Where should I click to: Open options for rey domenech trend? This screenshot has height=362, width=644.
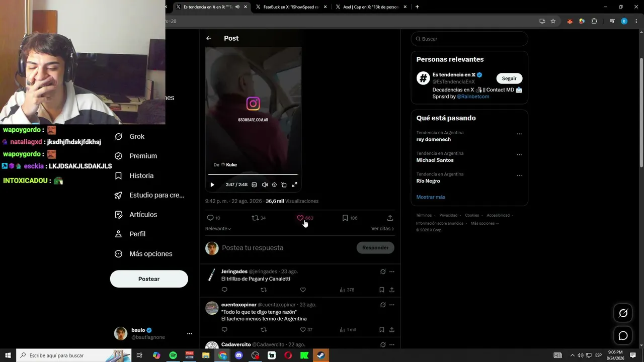click(519, 134)
